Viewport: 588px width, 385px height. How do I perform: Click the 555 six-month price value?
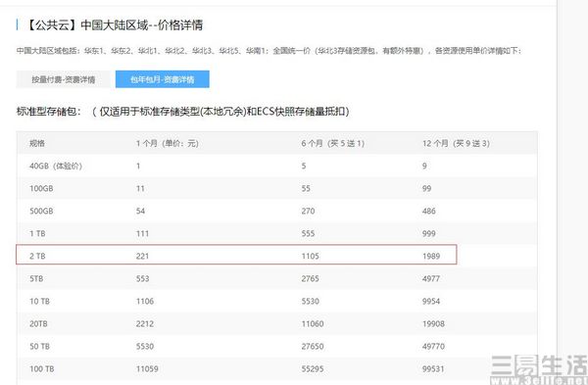pyautogui.click(x=308, y=233)
